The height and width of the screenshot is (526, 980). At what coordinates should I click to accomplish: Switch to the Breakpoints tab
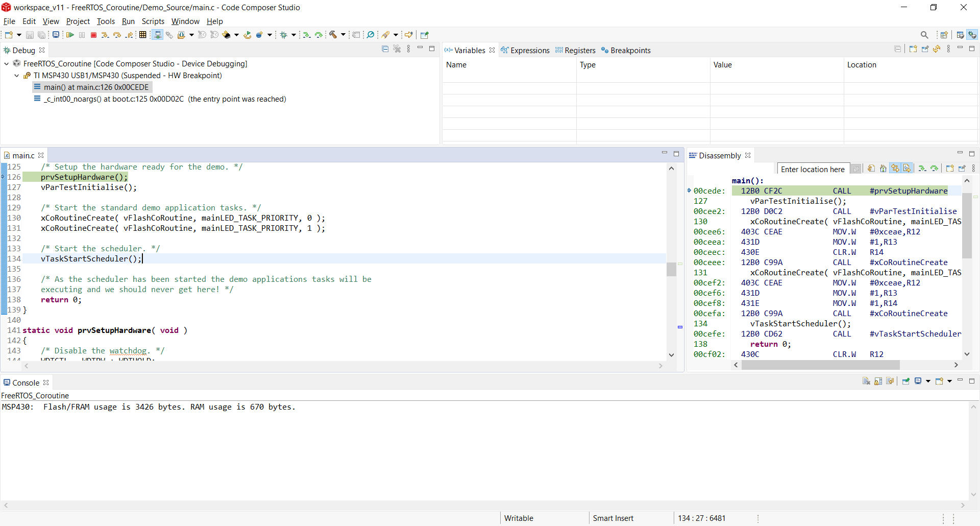coord(626,50)
